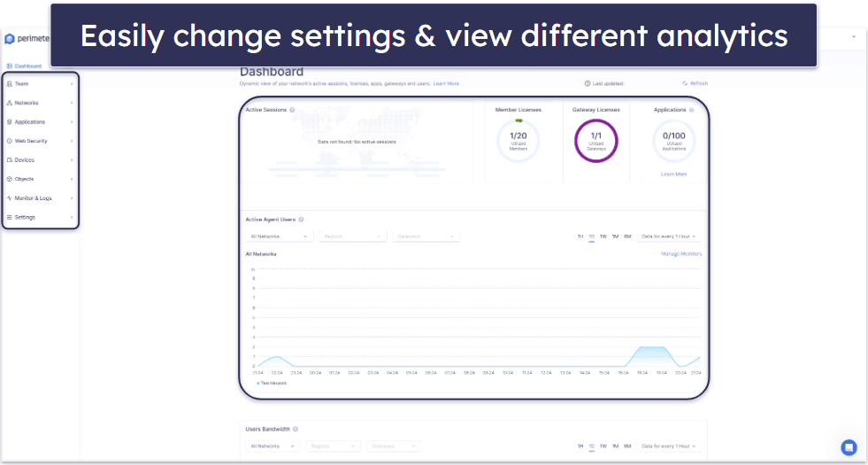Viewport: 868px width, 465px height.
Task: Click the Applications icon in sidebar
Action: pyautogui.click(x=10, y=122)
